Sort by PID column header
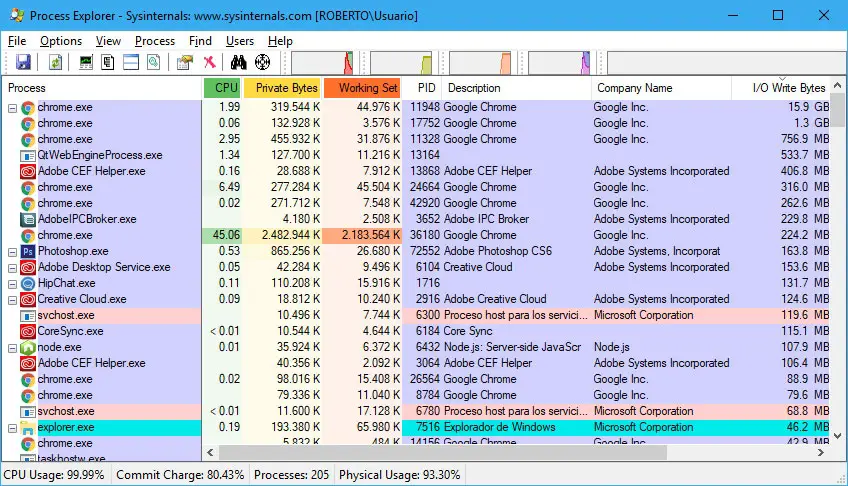Screen dimensions: 848x486 tap(422, 88)
